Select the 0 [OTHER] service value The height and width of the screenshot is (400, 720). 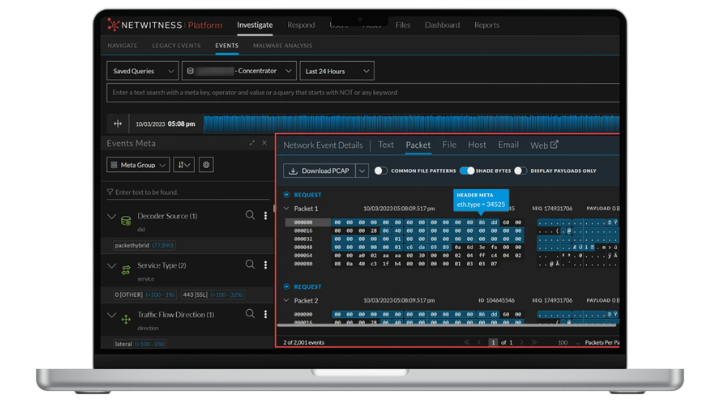[x=145, y=294]
